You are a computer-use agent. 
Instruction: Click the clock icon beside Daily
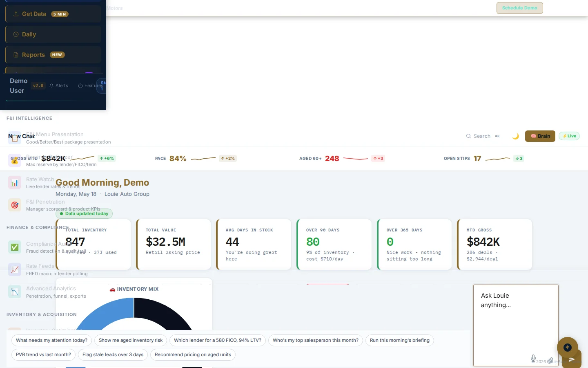(16, 34)
